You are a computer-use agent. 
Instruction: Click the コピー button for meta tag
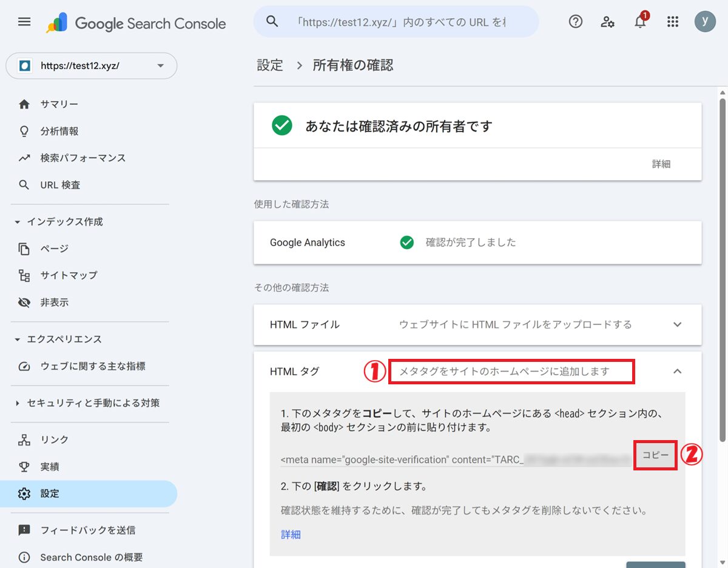tap(655, 455)
